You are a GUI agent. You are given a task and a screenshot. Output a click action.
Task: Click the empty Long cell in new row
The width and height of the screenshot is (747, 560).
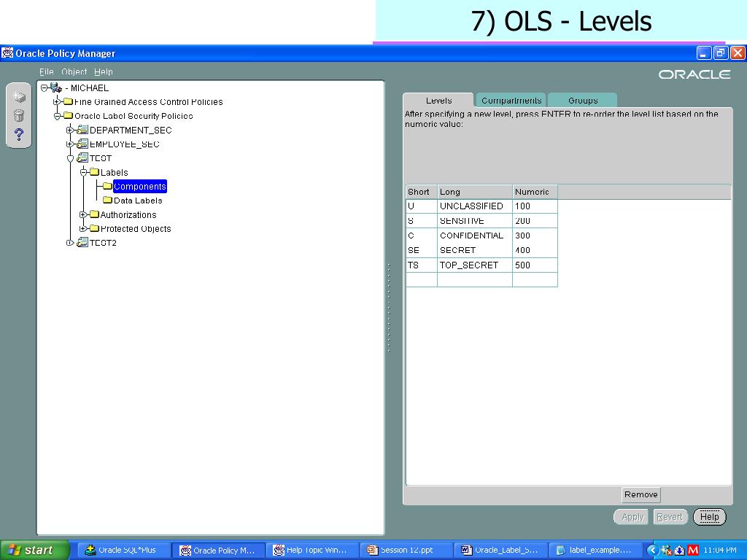coord(475,279)
